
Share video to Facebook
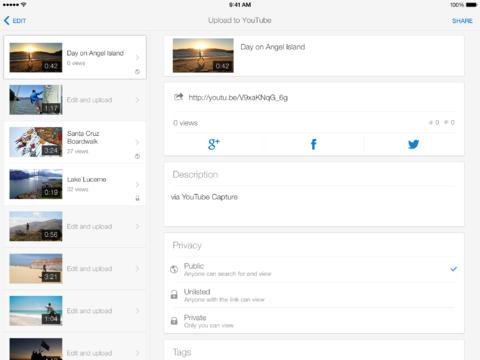[x=313, y=144]
